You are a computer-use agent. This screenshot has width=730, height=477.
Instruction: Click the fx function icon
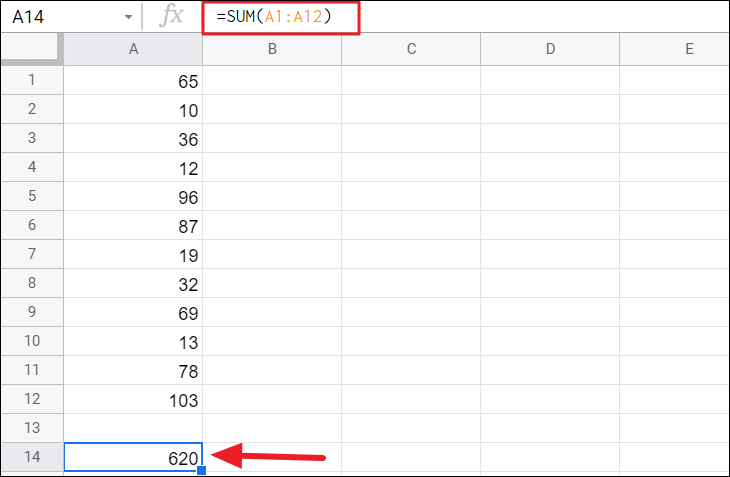[x=172, y=17]
